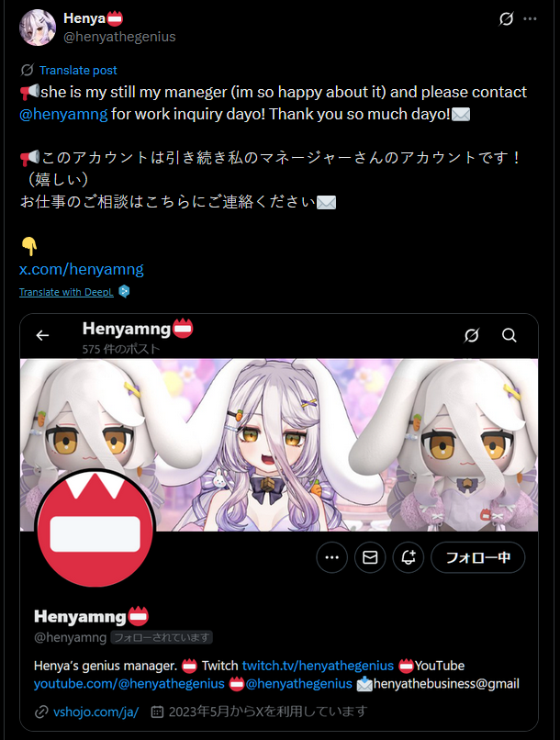
Task: Click the Grok icon in post header
Action: click(x=506, y=19)
